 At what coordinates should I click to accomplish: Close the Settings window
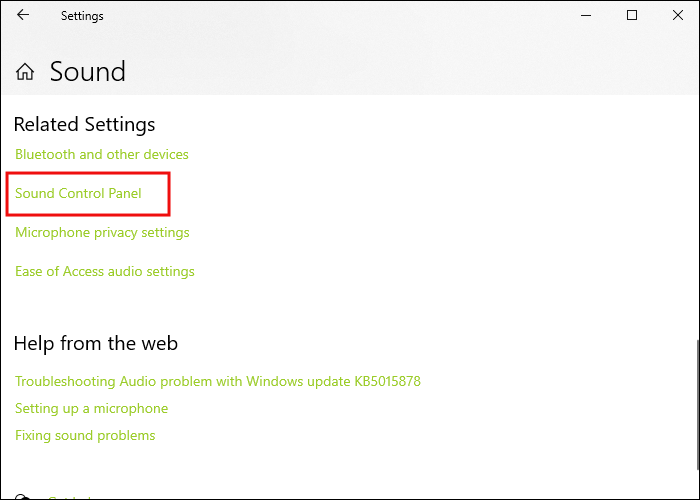[677, 16]
